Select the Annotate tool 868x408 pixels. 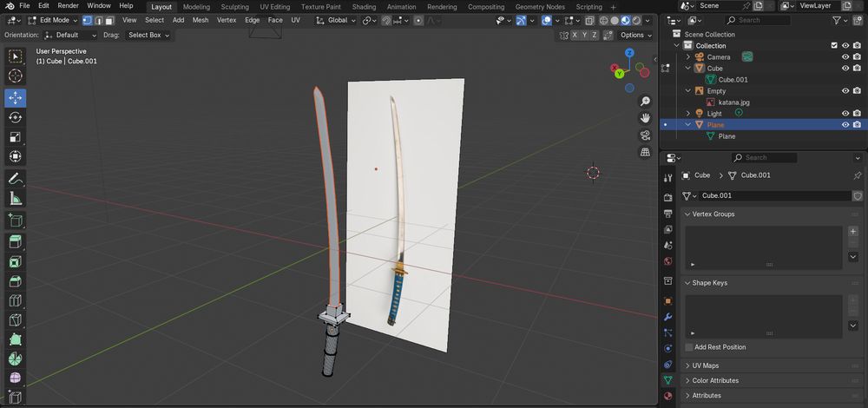pyautogui.click(x=16, y=178)
